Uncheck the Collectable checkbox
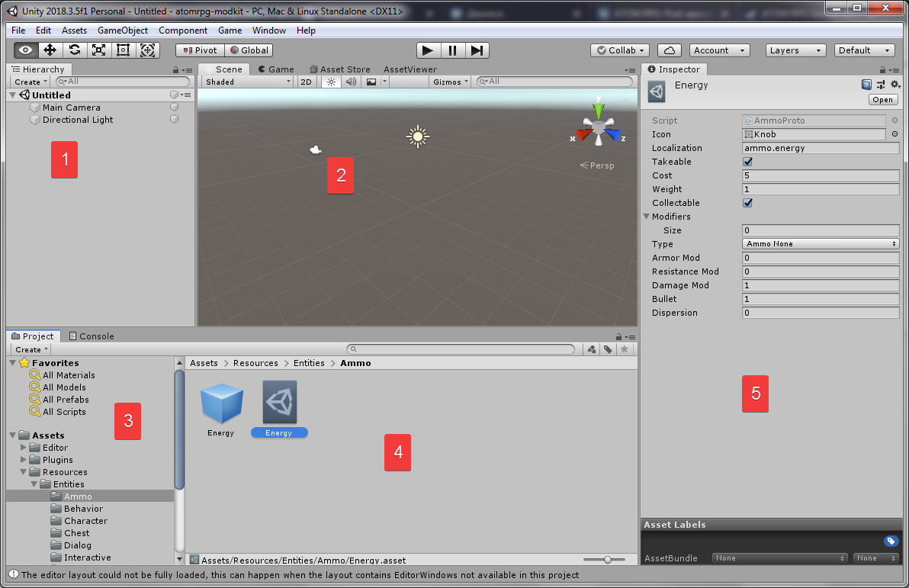 pos(747,203)
